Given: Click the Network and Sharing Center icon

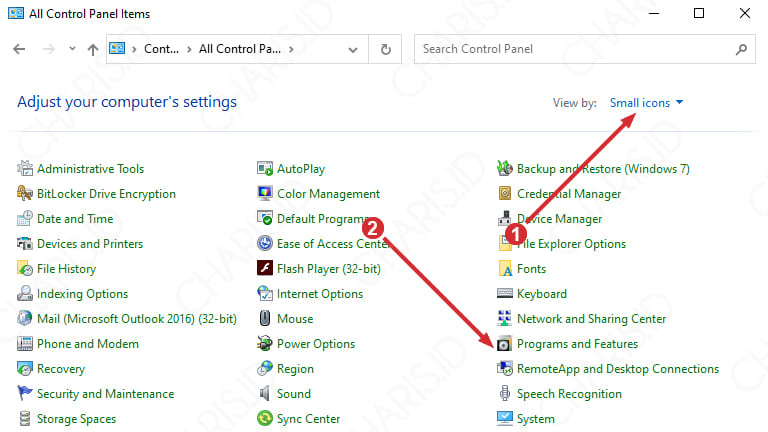Looking at the screenshot, I should [505, 318].
